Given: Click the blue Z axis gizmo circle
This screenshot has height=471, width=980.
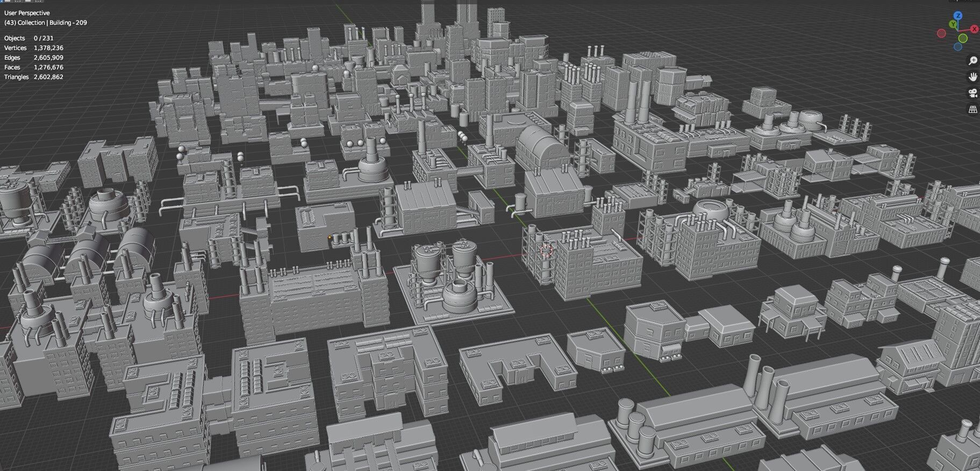Looking at the screenshot, I should coord(958,16).
